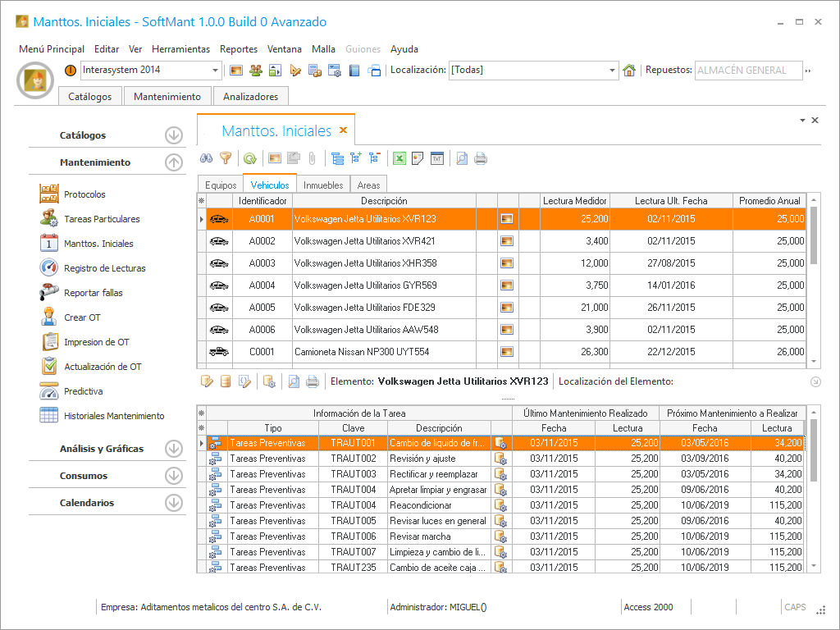
Task: Open the Localización dropdown list
Action: pos(612,71)
